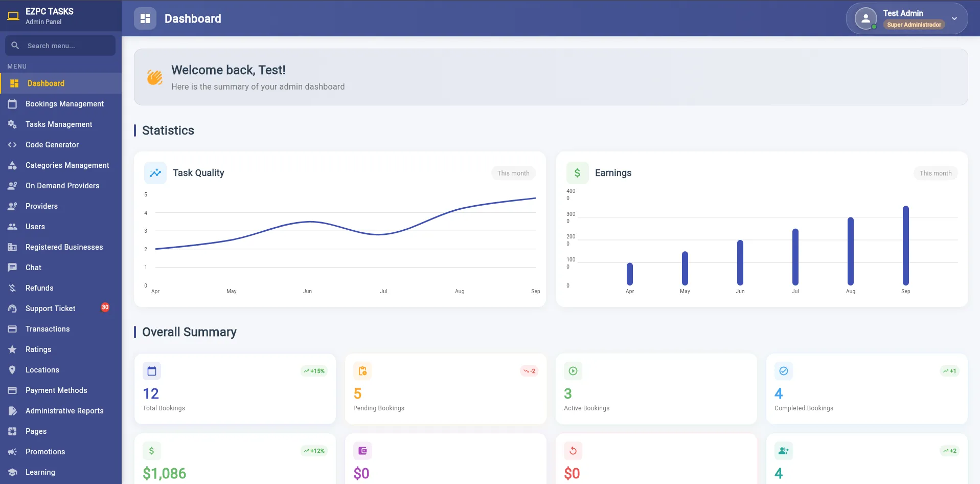Click the Active Bookings play icon
This screenshot has height=484, width=980.
pos(573,371)
